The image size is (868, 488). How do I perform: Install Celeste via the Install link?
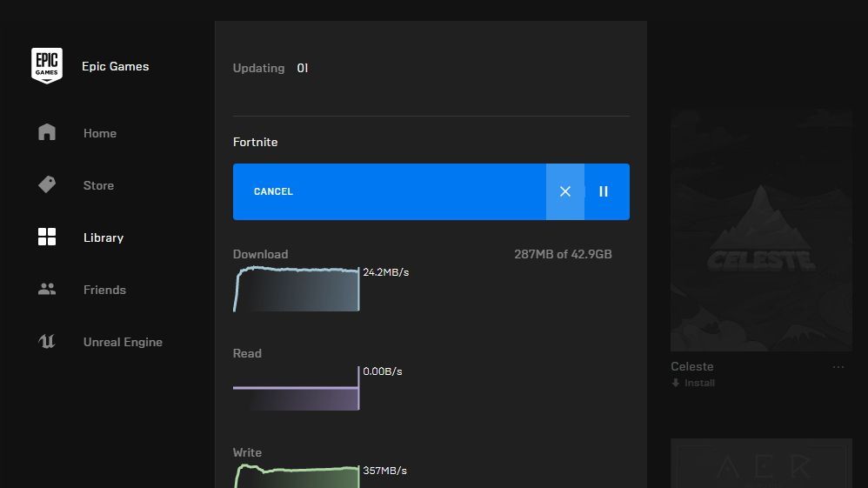[699, 383]
